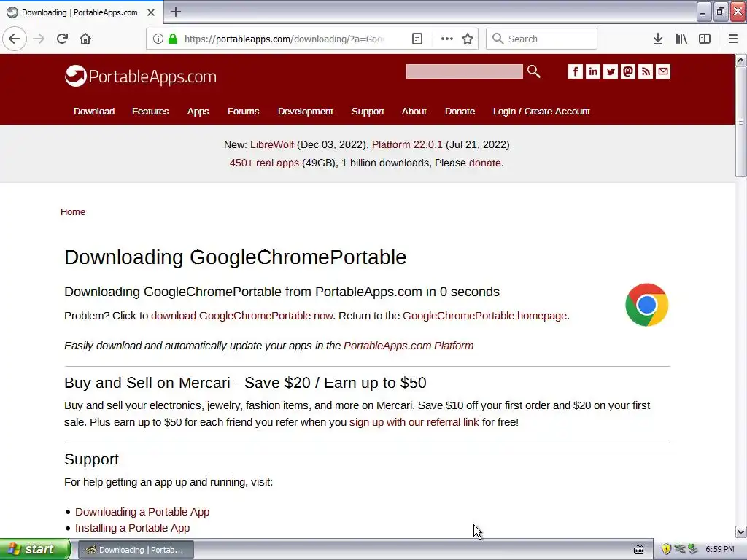Close the Downloading PortableApps.com tab
This screenshot has width=747, height=560.
coord(151,12)
